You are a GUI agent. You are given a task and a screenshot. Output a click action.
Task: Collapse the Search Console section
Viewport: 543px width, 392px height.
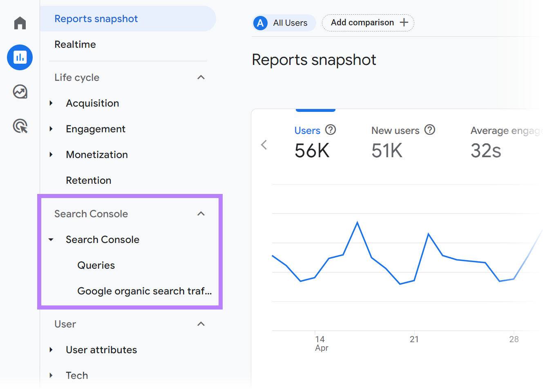pyautogui.click(x=201, y=214)
